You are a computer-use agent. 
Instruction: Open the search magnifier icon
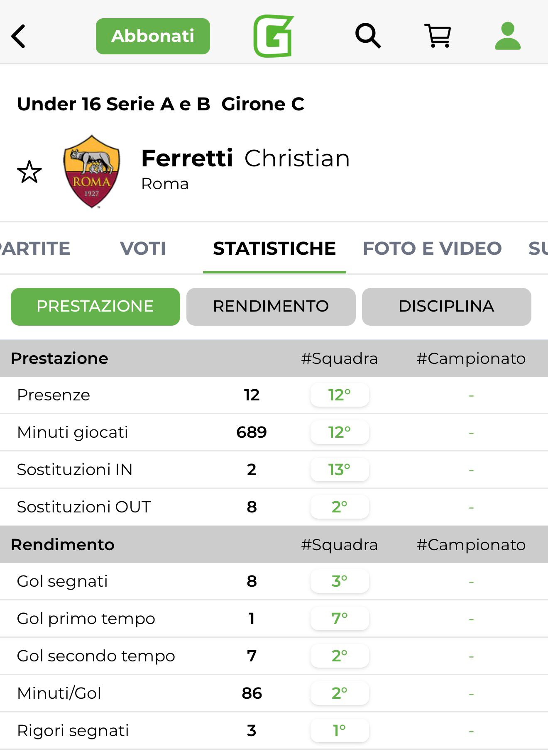(368, 36)
